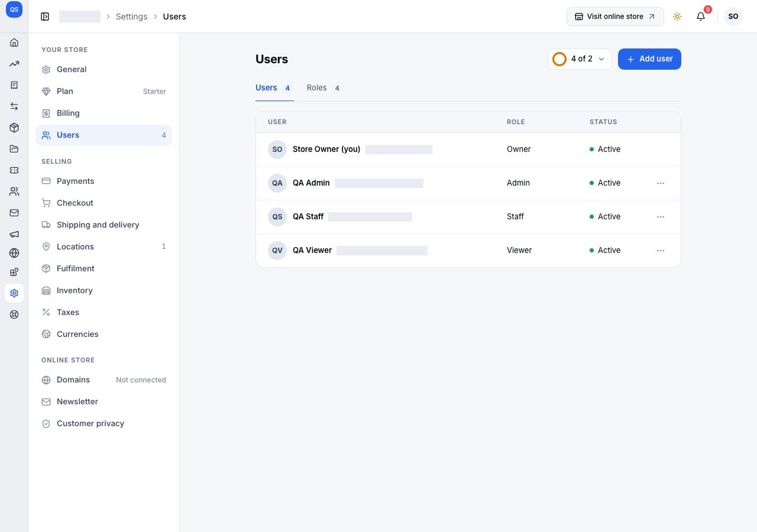Click the Add user button
Screen dimensions: 757x532
pos(649,59)
